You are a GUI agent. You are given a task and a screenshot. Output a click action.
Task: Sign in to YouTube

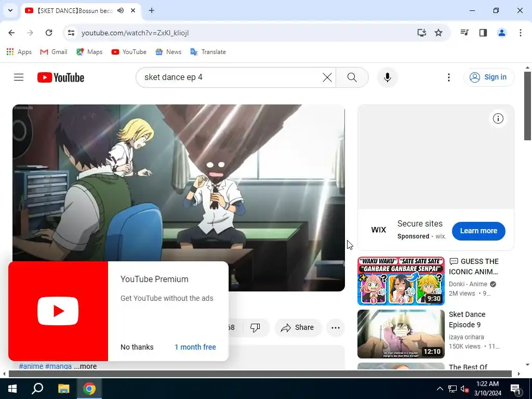pos(489,77)
